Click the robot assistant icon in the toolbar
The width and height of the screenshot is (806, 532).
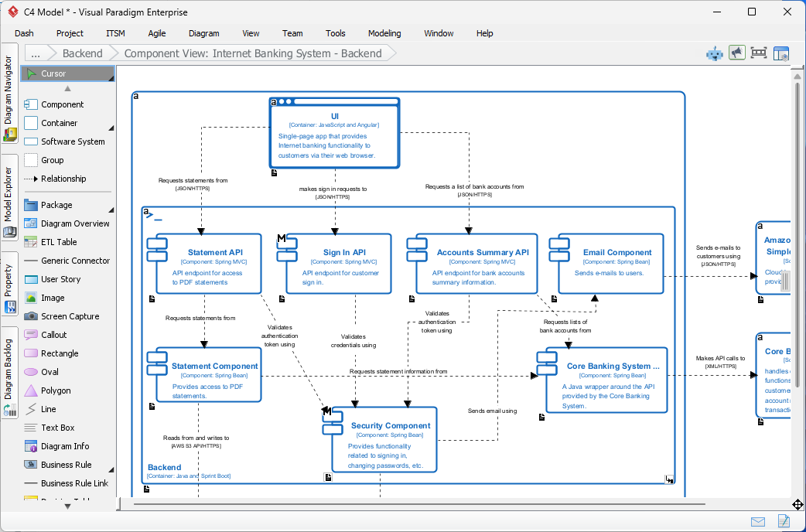tap(714, 53)
